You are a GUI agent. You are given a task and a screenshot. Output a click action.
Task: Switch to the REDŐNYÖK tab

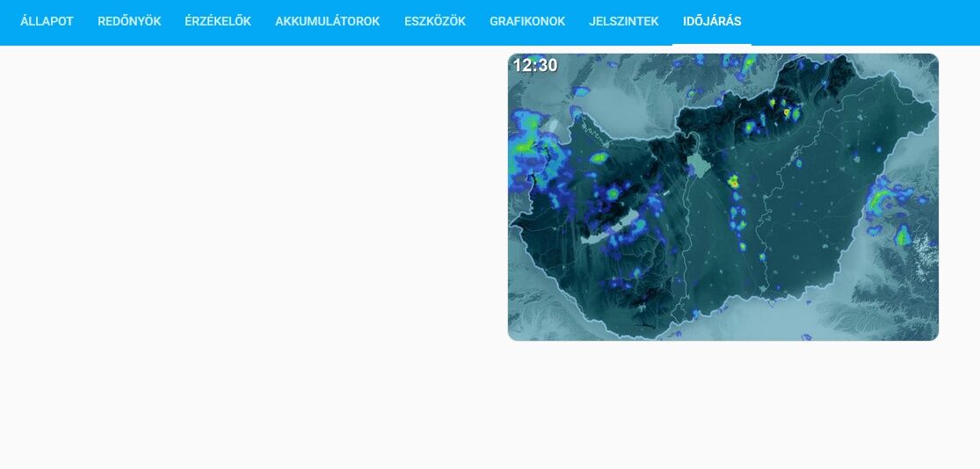click(x=129, y=22)
